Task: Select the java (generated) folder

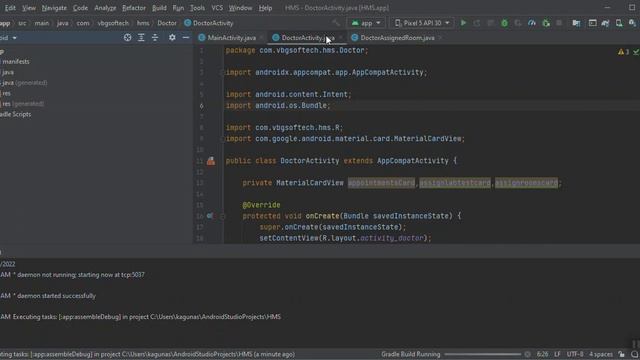Action: pos(24,83)
